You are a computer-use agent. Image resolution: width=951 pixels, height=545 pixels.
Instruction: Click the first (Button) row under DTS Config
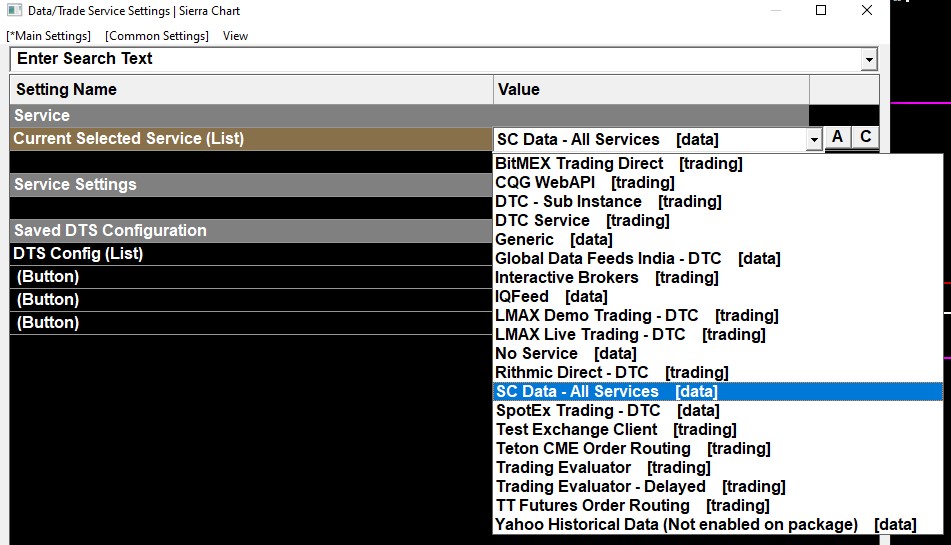coord(251,276)
